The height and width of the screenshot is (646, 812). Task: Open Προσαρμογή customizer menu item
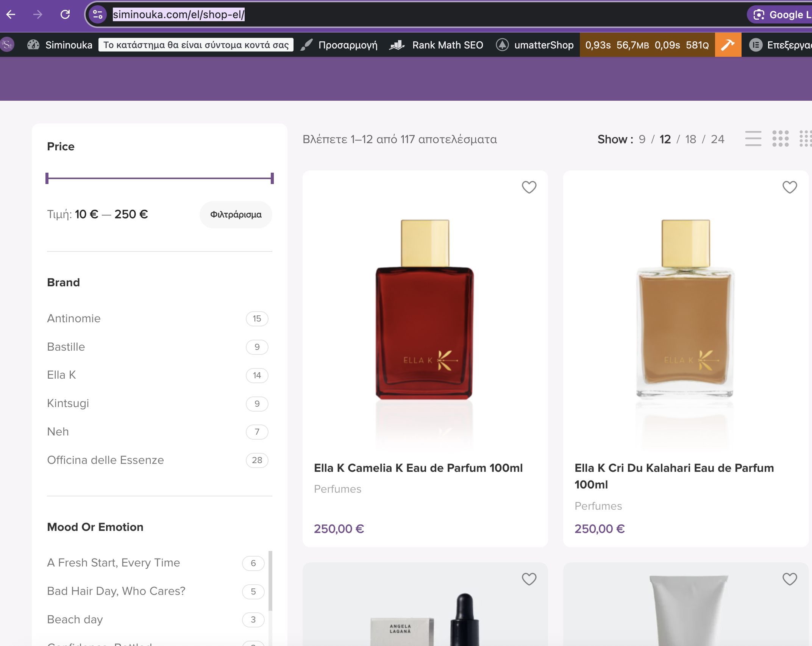click(x=339, y=45)
